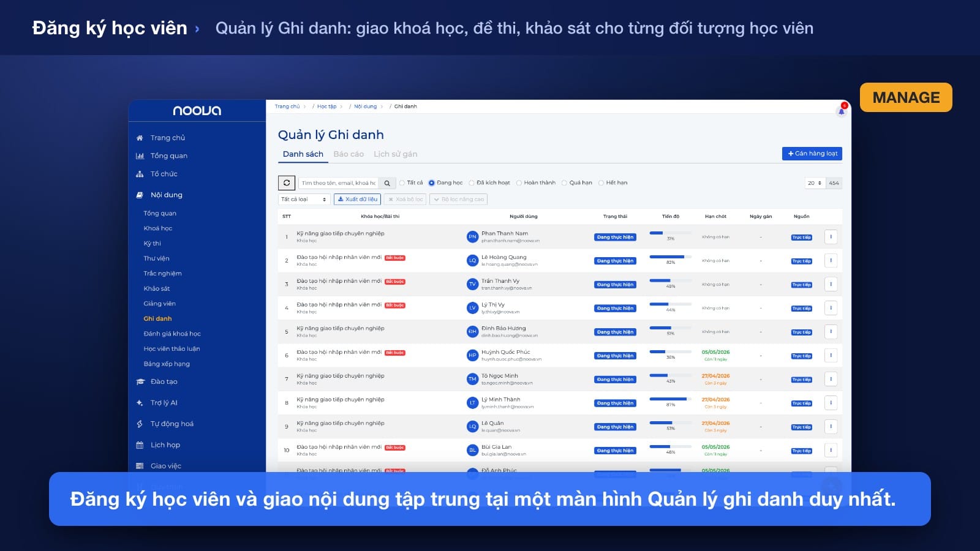The width and height of the screenshot is (980, 551).
Task: Select the Đang học radio button
Action: pos(431,182)
